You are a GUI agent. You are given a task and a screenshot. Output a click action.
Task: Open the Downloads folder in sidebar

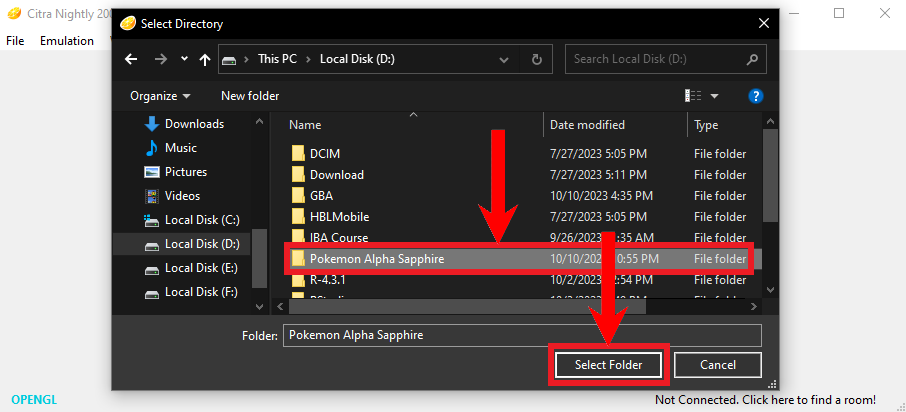pos(194,124)
